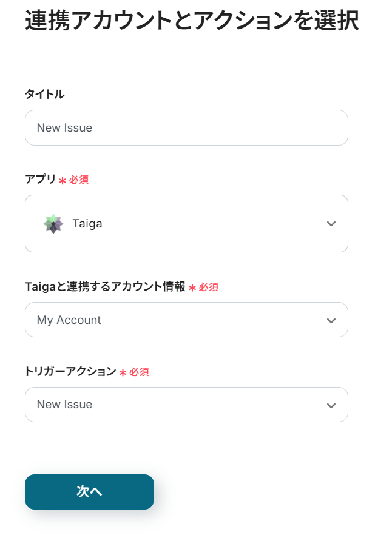Expand the My Account dropdown chevron arrow
The width and height of the screenshot is (392, 535).
coord(331,320)
